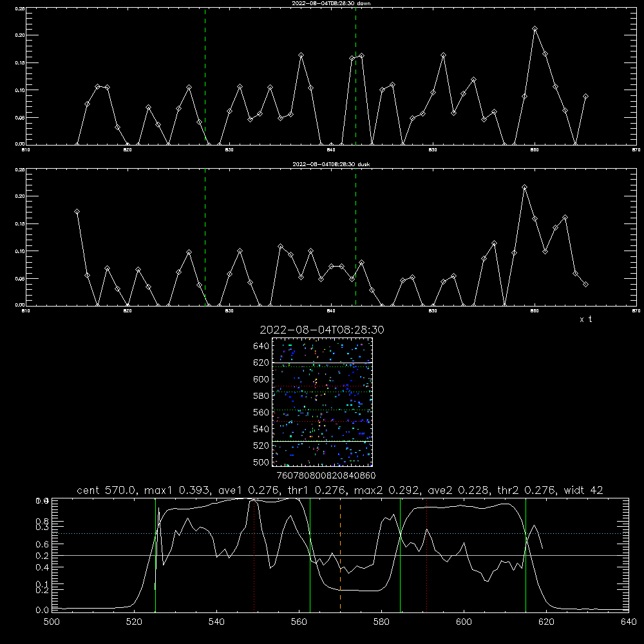Click the highest diamond data point in dusk plot
The image size is (644, 644).
(524, 187)
